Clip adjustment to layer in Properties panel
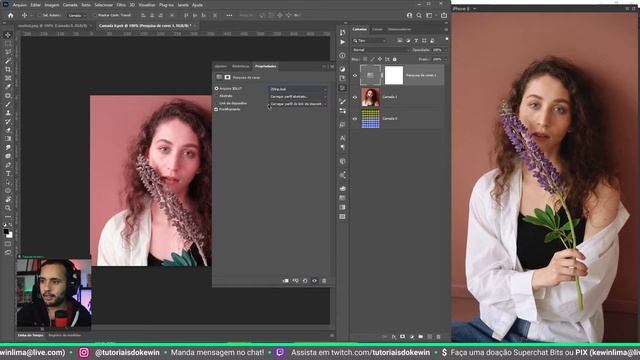This screenshot has height=360, width=640. [286, 281]
